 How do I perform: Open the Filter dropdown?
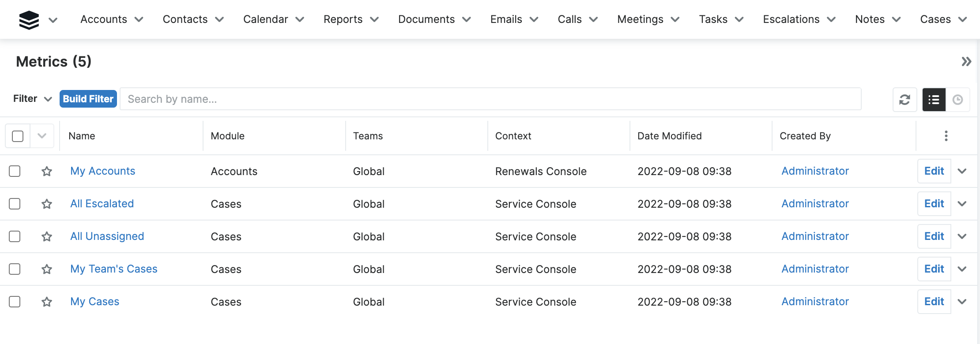point(33,99)
